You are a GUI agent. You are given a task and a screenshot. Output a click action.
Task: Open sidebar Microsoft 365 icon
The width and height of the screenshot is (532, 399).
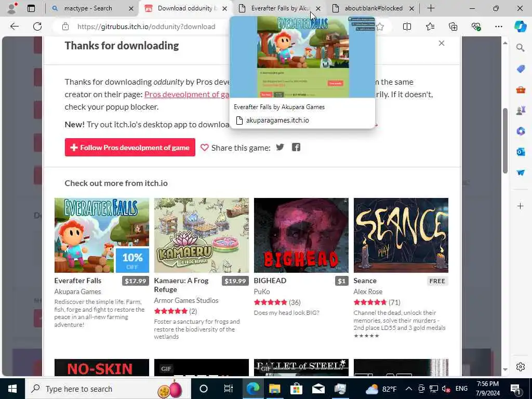[521, 131]
